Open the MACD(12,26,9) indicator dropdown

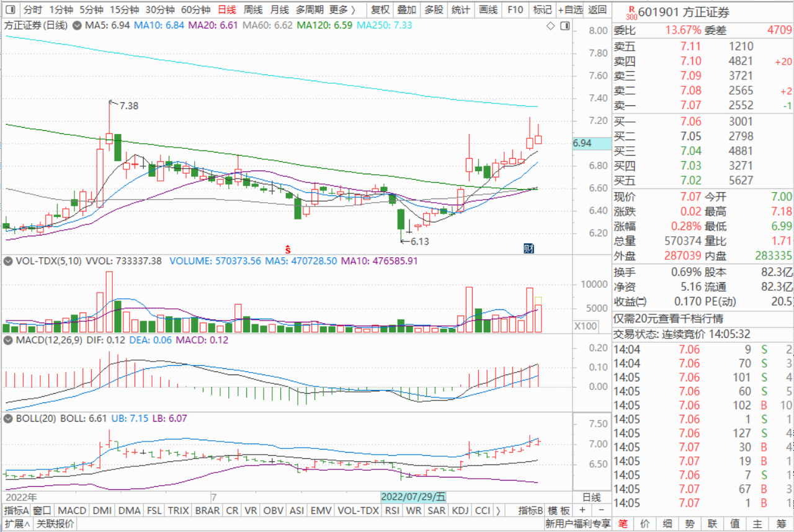click(7, 340)
